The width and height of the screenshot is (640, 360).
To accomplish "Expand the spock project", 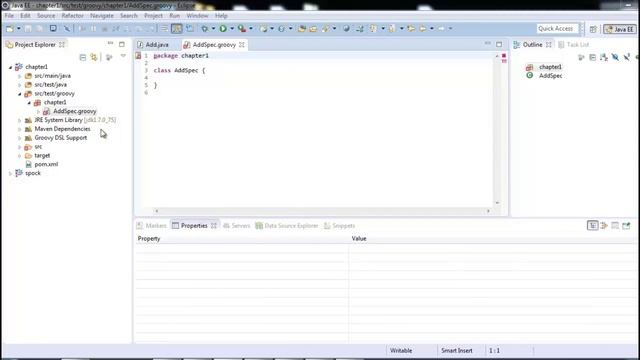I will point(10,173).
